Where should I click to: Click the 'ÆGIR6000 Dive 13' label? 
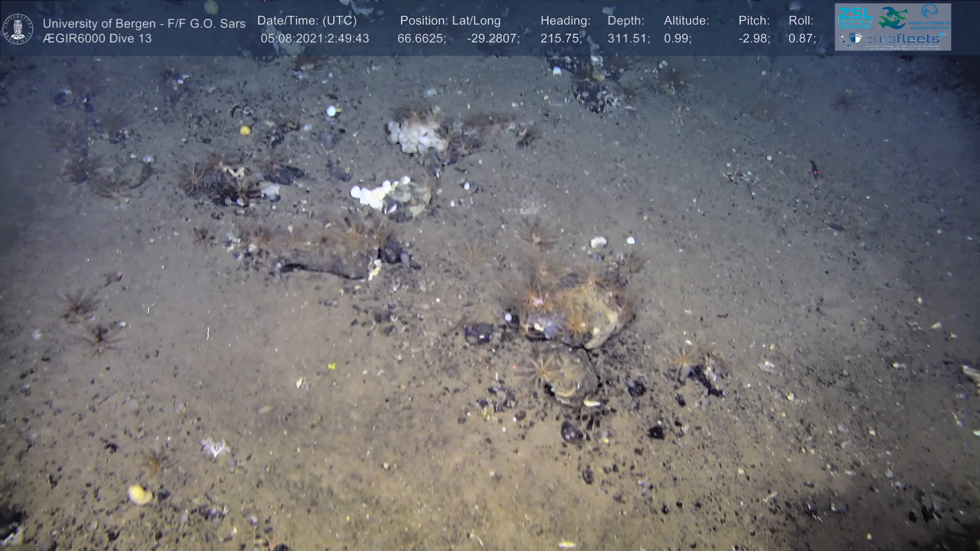tap(97, 38)
